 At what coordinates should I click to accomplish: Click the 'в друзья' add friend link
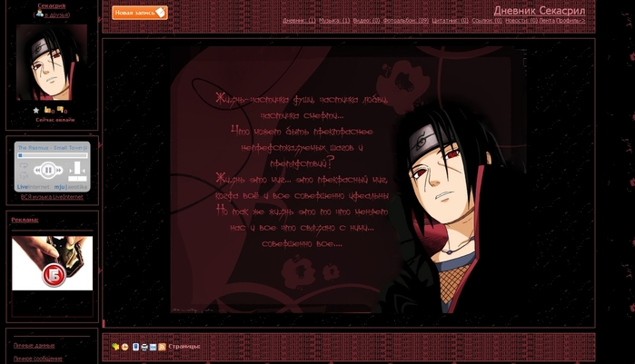coord(56,15)
